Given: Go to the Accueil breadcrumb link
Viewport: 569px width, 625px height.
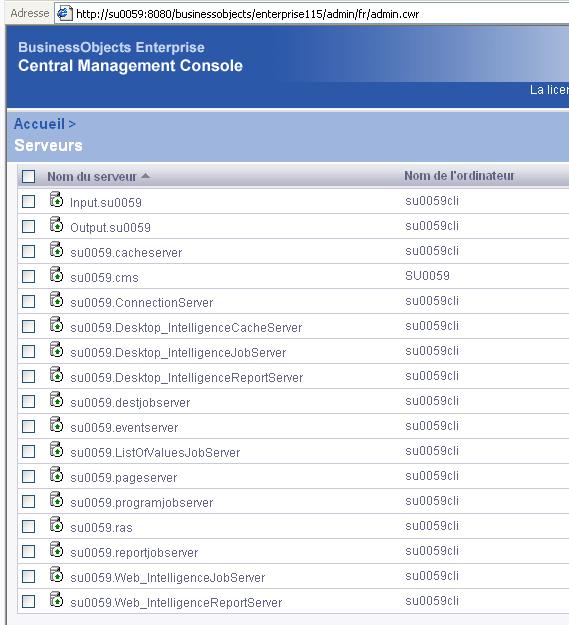Looking at the screenshot, I should (x=39, y=124).
